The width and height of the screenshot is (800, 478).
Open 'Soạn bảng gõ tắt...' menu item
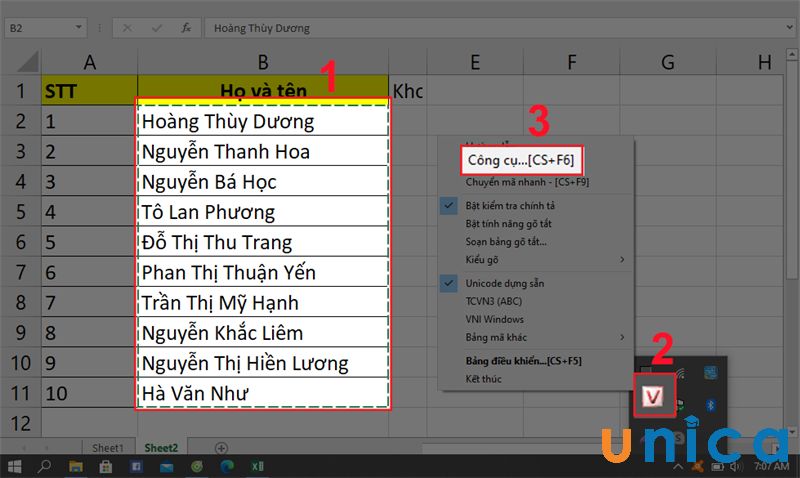click(506, 241)
